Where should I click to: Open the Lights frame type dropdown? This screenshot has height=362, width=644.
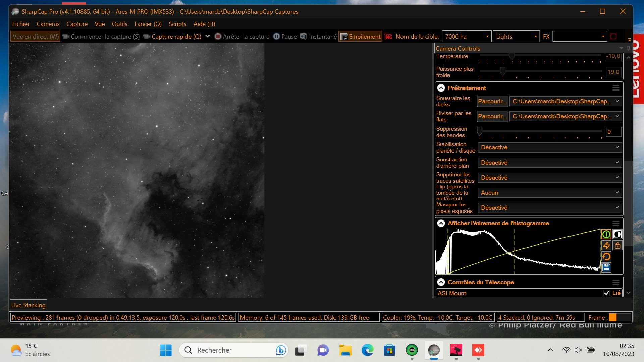pos(535,37)
